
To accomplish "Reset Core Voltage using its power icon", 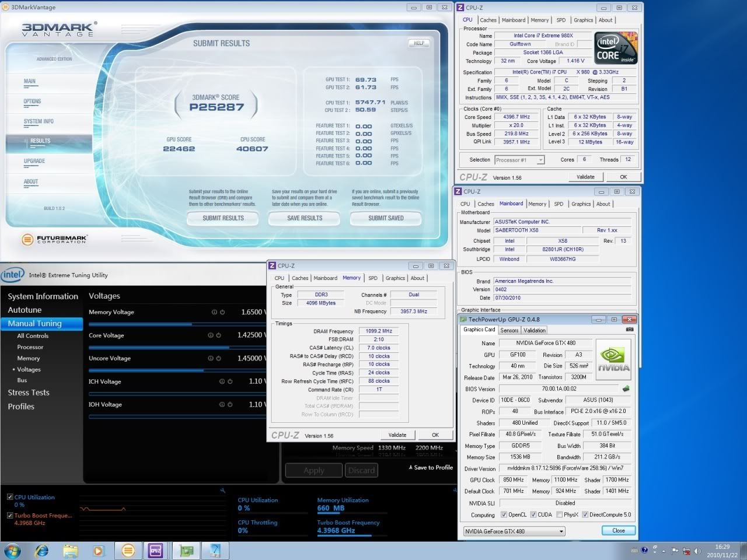I will pos(219,335).
